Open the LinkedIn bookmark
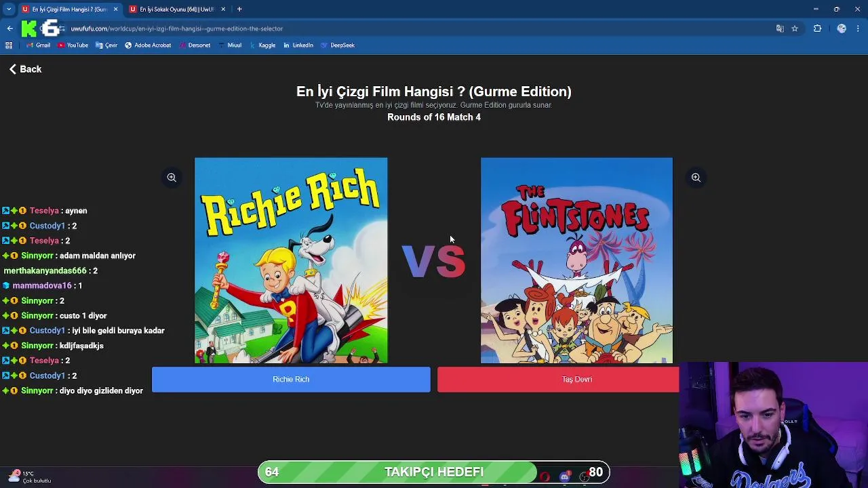Screen dimensions: 868x488 point(298,45)
